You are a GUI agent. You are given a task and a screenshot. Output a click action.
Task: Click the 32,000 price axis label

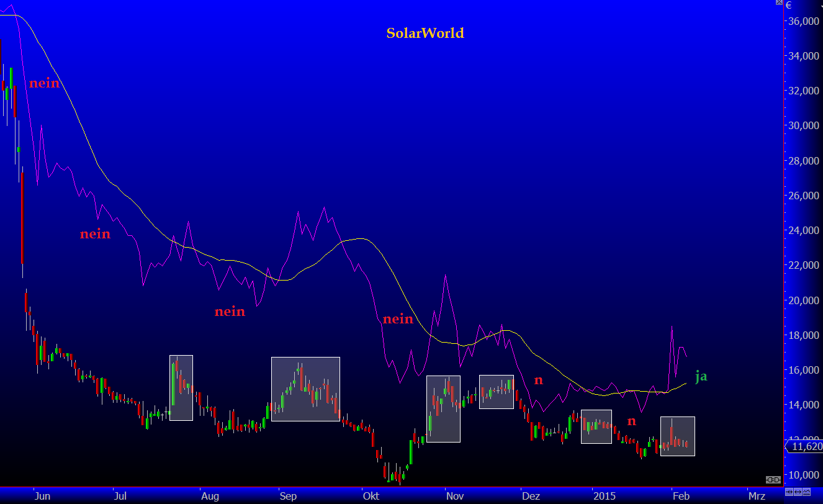click(804, 91)
